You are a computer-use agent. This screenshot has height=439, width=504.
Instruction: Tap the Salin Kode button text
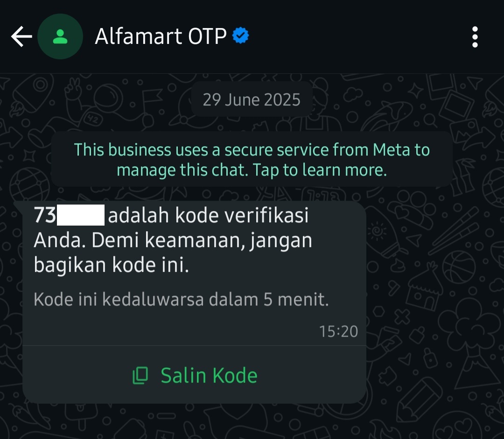pyautogui.click(x=209, y=375)
